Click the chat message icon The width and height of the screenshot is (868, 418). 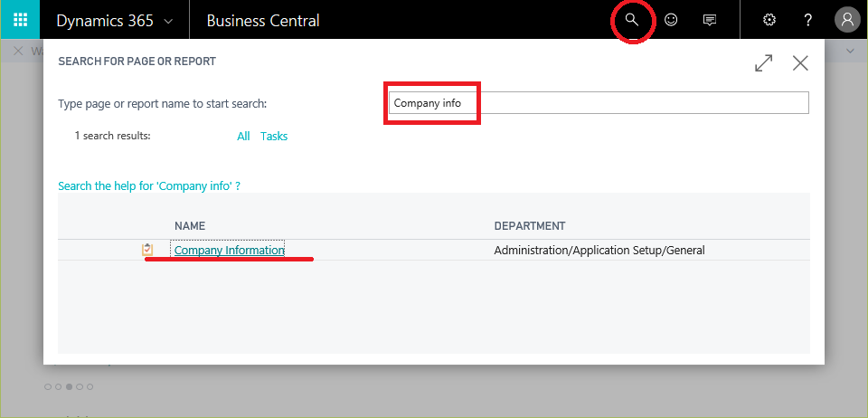[711, 20]
